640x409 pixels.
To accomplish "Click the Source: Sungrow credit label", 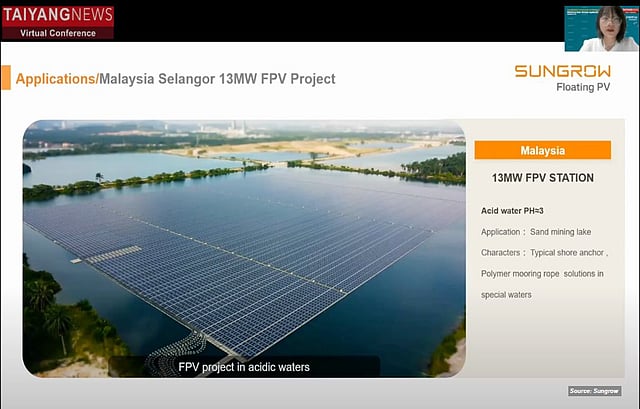I will pos(594,390).
